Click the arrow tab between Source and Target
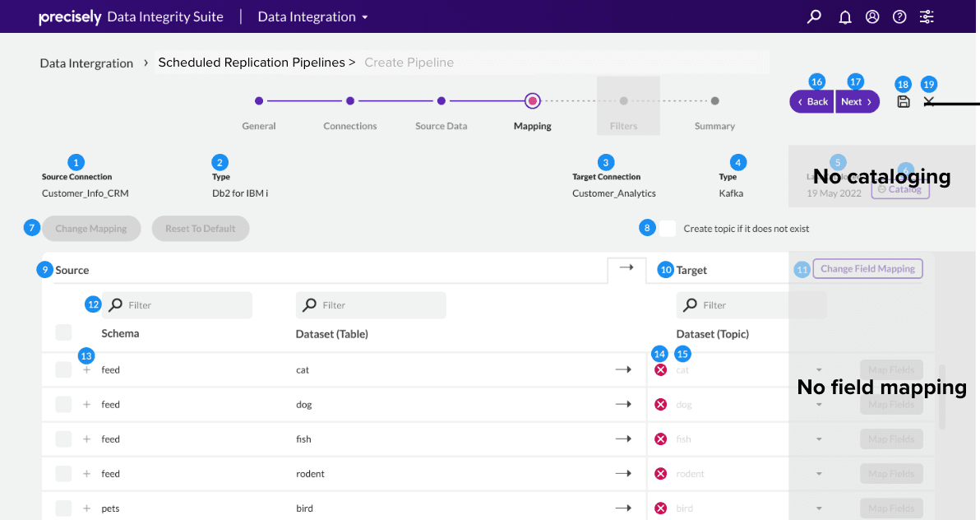Screen dimensions: 980x520 pyautogui.click(x=626, y=269)
